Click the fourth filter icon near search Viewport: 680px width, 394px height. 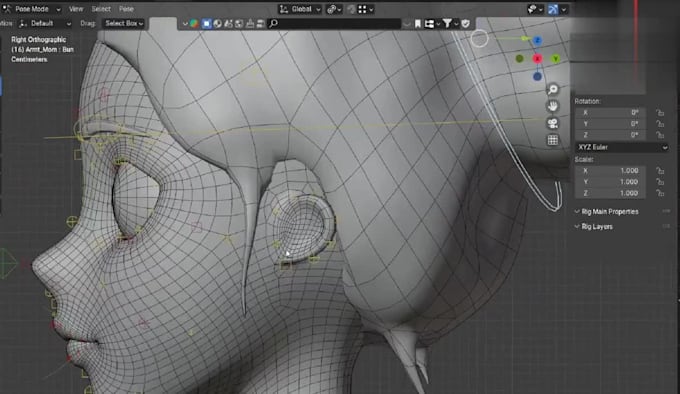point(228,23)
